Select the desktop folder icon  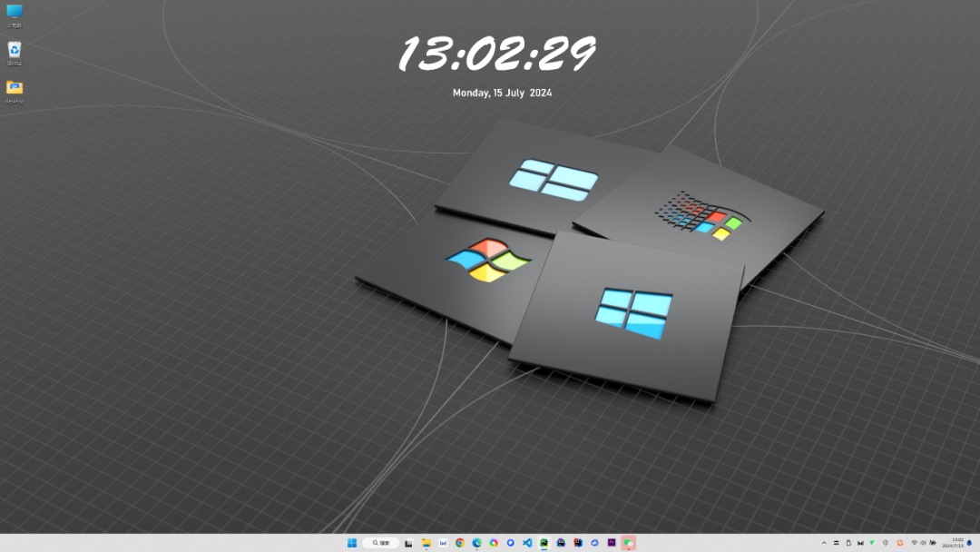coord(15,92)
